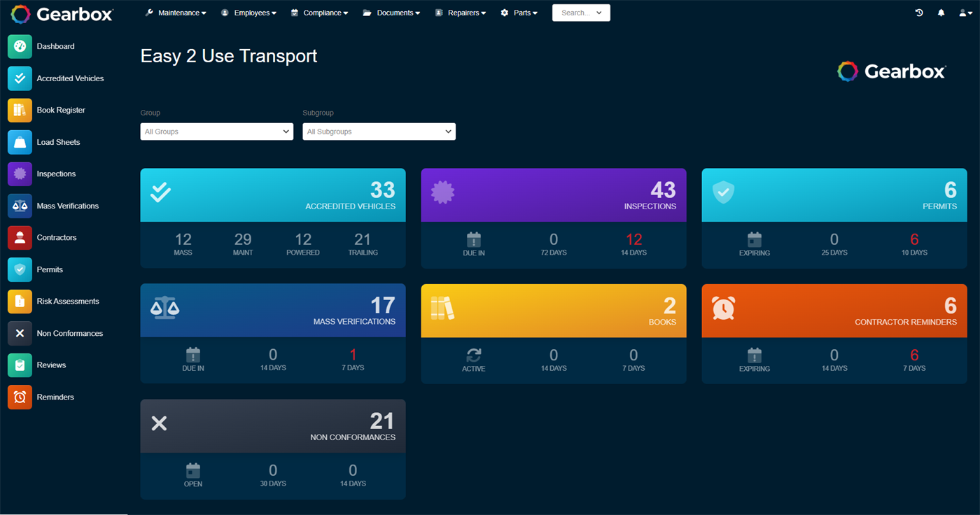This screenshot has height=515, width=980.
Task: Click the red Contractors sidebar icon
Action: (20, 237)
